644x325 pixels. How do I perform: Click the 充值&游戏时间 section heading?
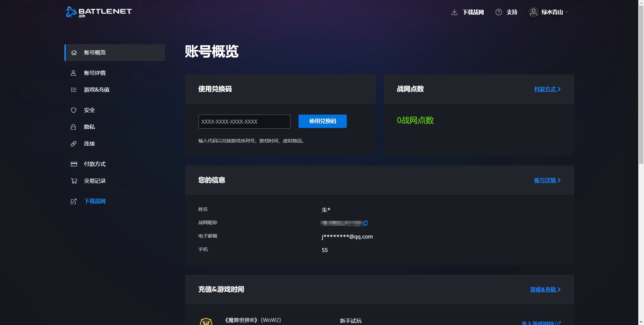tap(221, 289)
